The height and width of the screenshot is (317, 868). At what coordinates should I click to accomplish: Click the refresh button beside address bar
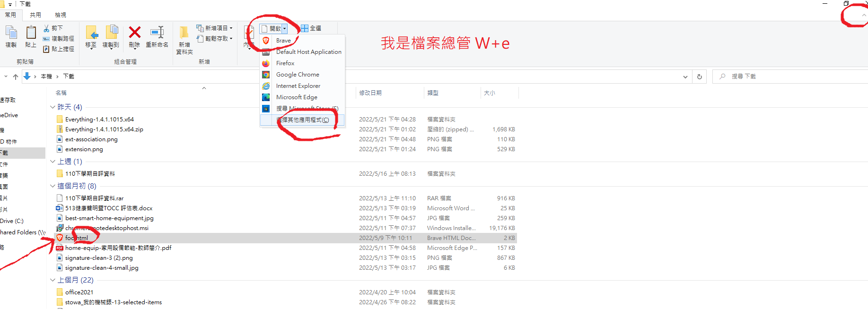coord(700,77)
